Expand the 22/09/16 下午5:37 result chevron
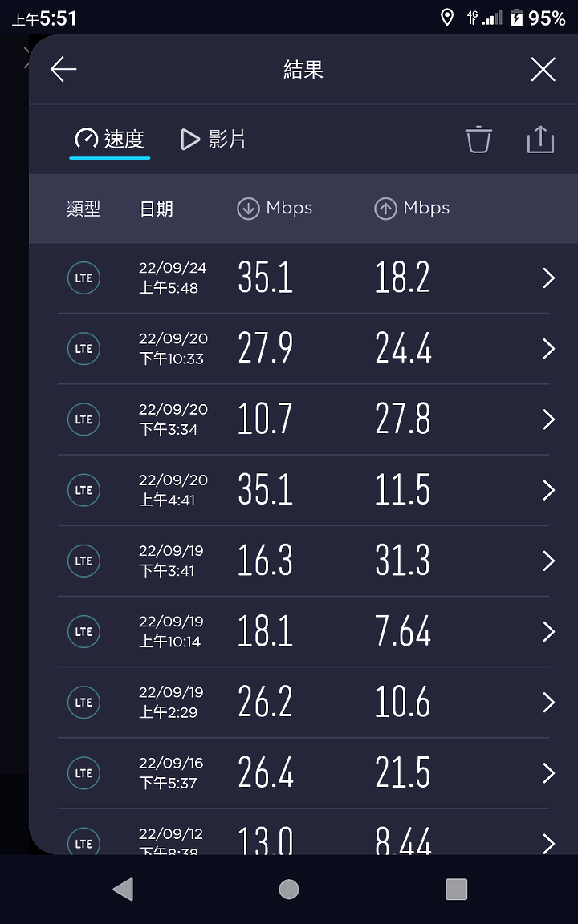 tap(548, 773)
